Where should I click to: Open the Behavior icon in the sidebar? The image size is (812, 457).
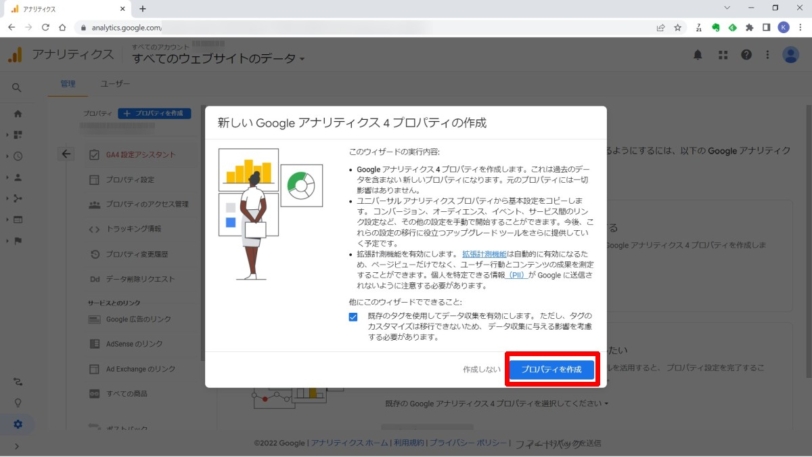[18, 220]
